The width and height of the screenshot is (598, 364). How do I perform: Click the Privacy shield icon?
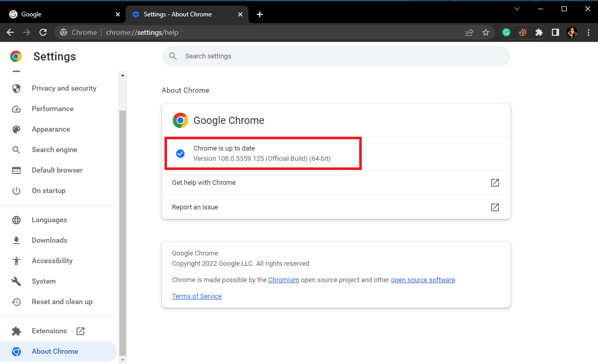(x=16, y=89)
